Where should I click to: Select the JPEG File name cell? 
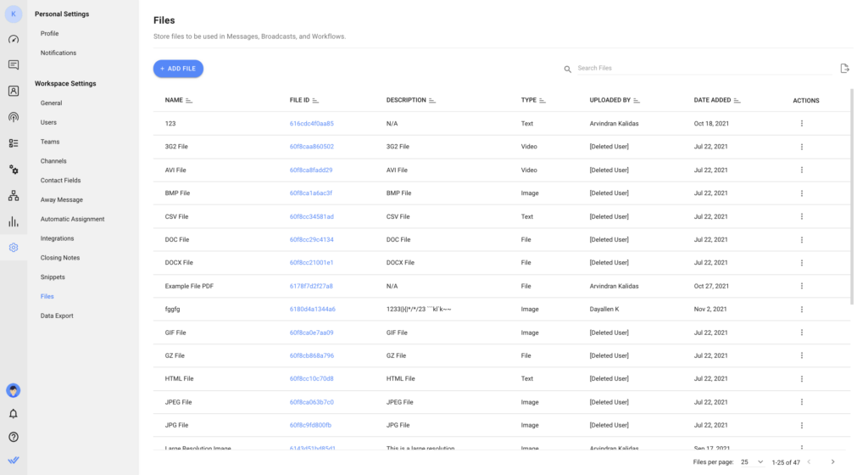178,402
